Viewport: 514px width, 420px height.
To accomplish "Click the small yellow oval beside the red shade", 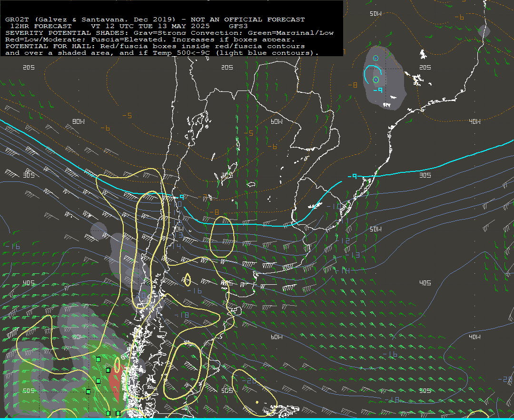I will coord(117,365).
